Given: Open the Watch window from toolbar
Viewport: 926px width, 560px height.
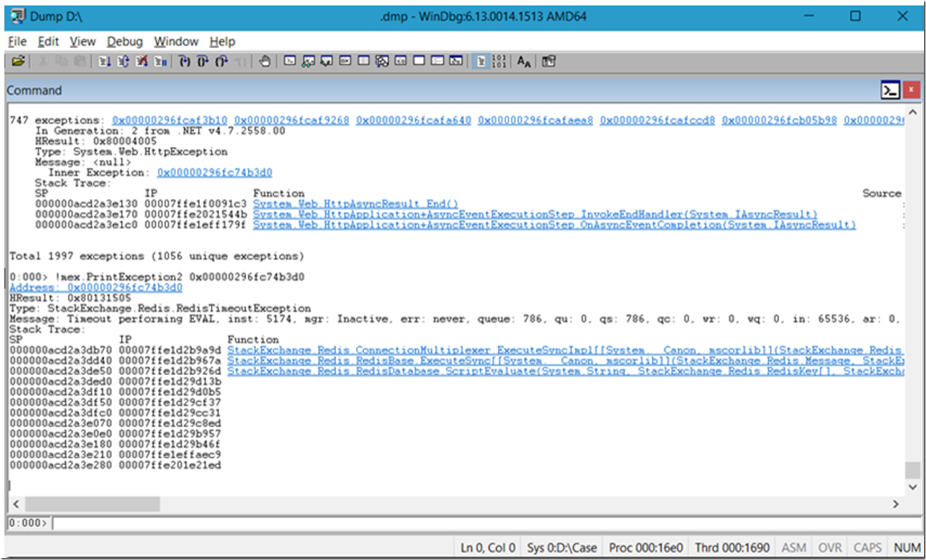Looking at the screenshot, I should coord(308,61).
